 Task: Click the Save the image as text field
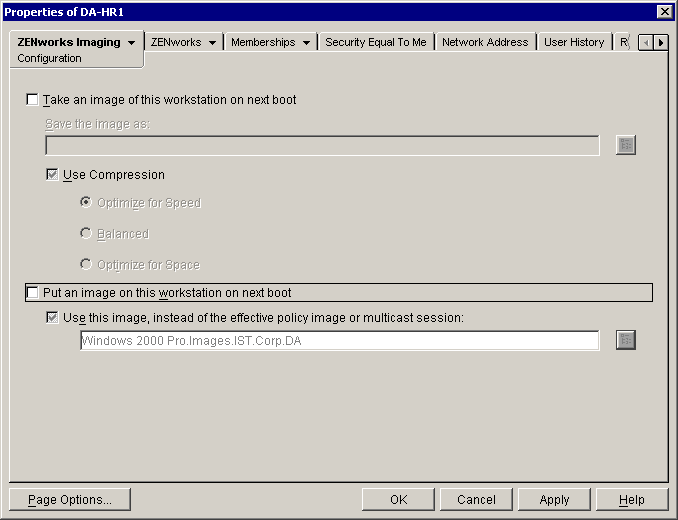tap(322, 145)
